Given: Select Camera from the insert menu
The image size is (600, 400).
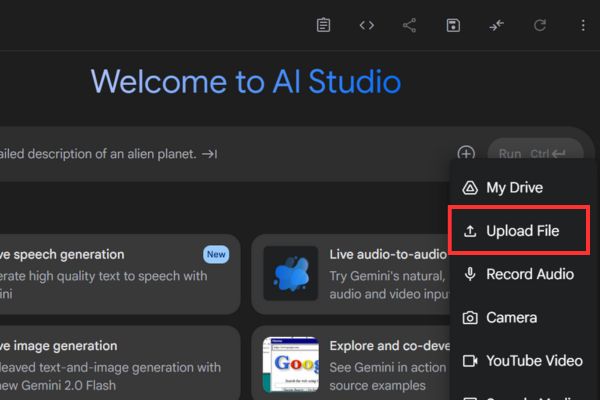Looking at the screenshot, I should [521, 318].
